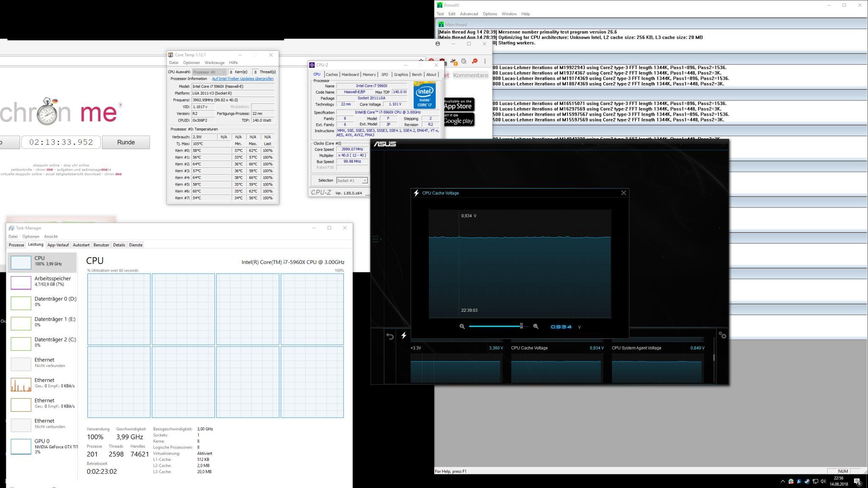Open the Socket #1 selection dropdown in CPU-Z

click(x=352, y=180)
